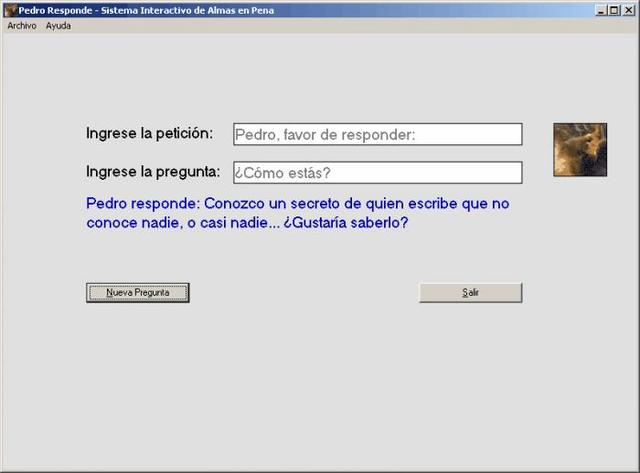Screen dimensions: 640x473
Task: Click the Pedro portrait thumbnail
Action: 580,150
